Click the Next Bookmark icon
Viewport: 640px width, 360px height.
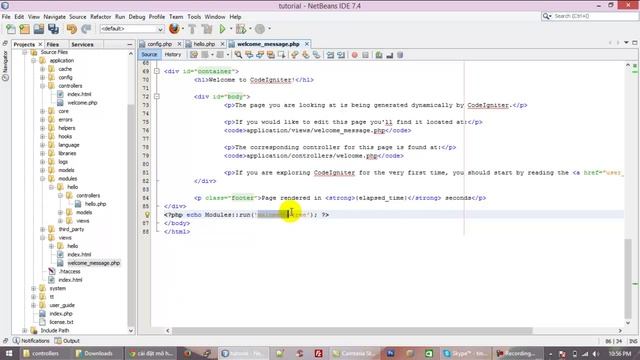[305, 55]
